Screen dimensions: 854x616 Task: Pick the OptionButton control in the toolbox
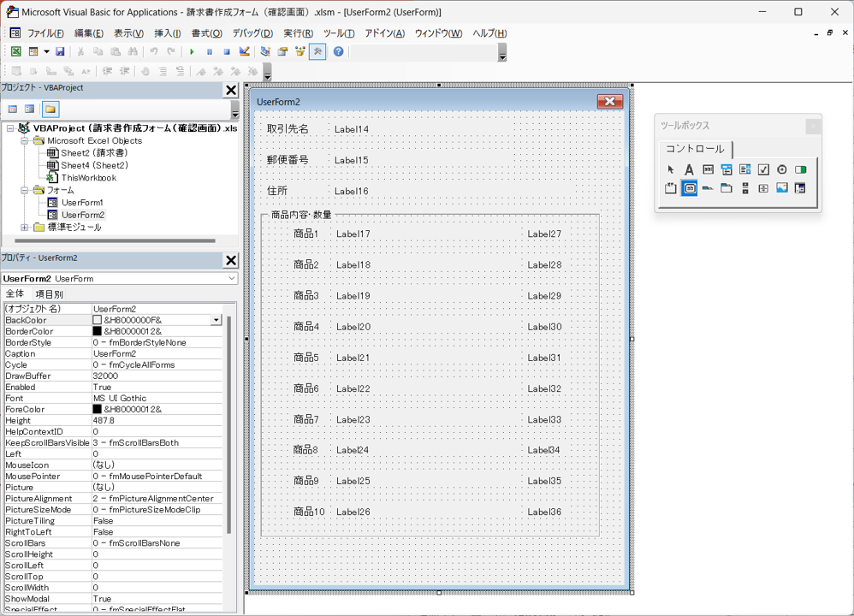tap(782, 169)
